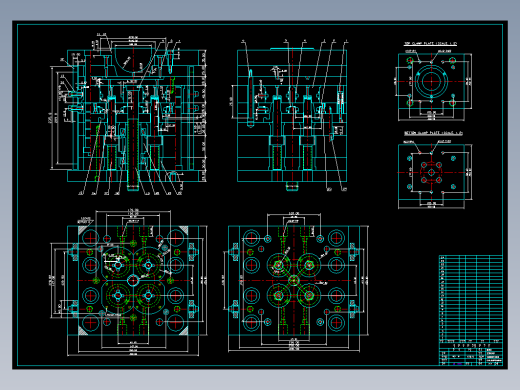Click the protruding ejector rod below right section view

[292, 186]
